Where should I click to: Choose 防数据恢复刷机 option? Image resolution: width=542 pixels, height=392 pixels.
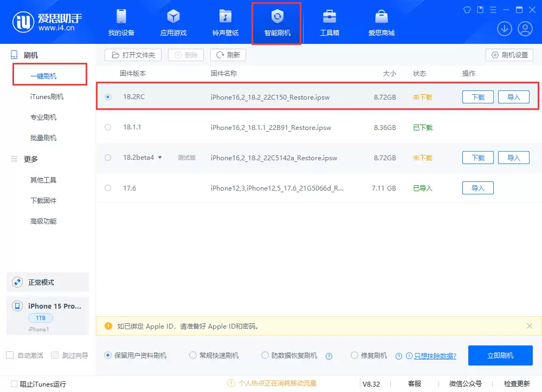click(265, 355)
